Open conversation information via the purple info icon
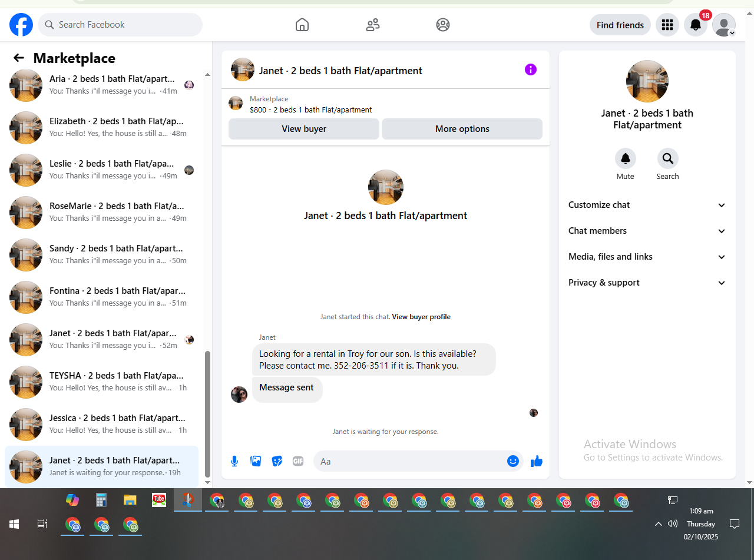Screen dimensions: 754x560 click(531, 69)
